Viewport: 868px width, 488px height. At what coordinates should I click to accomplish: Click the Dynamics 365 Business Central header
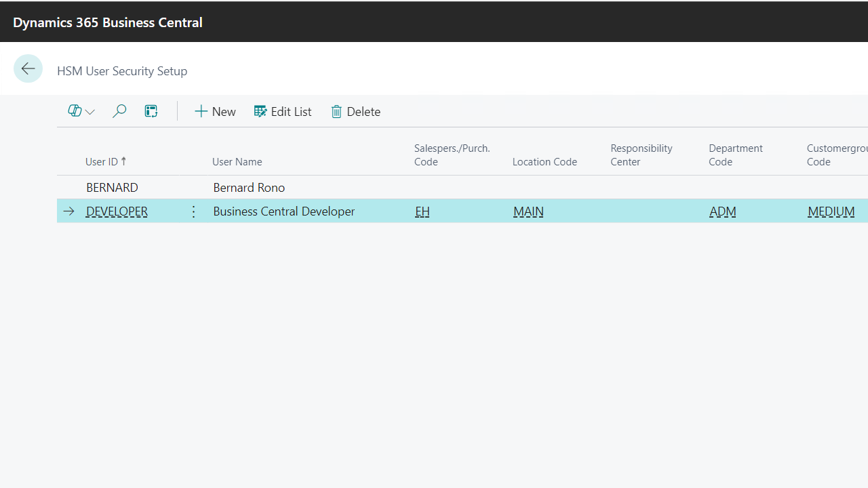click(x=107, y=22)
